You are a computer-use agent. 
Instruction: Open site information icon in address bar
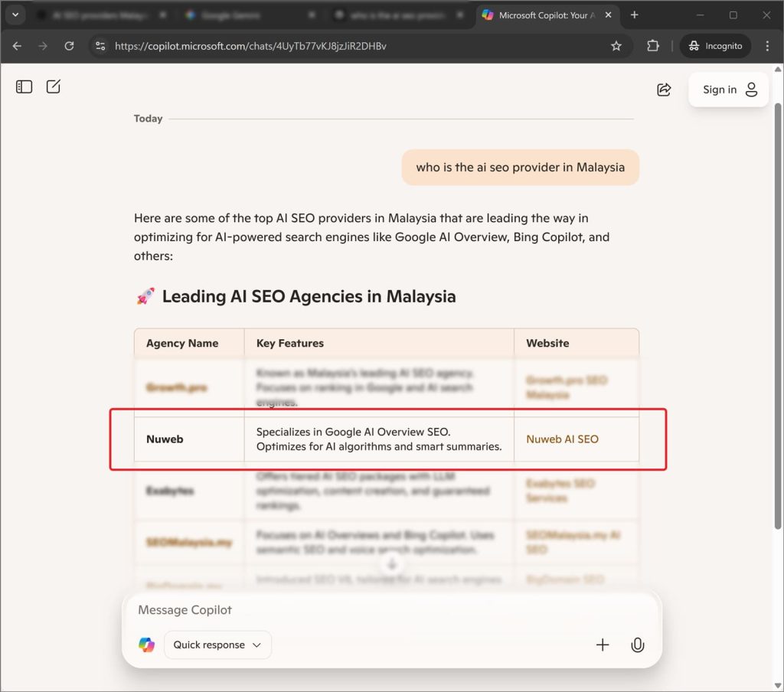(100, 46)
